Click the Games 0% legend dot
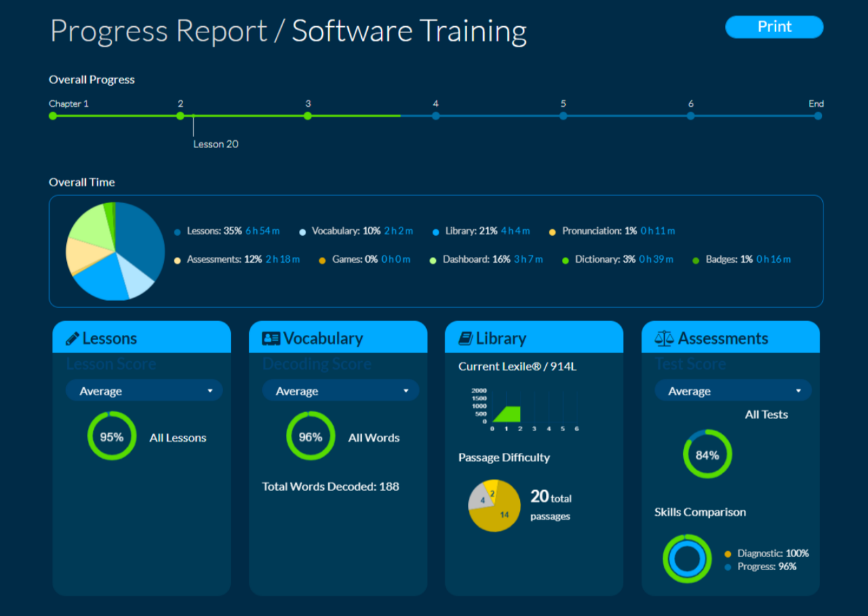 (322, 260)
